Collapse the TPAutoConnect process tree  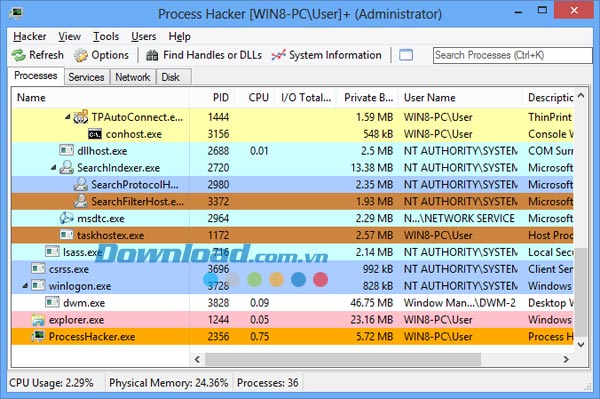click(x=67, y=117)
